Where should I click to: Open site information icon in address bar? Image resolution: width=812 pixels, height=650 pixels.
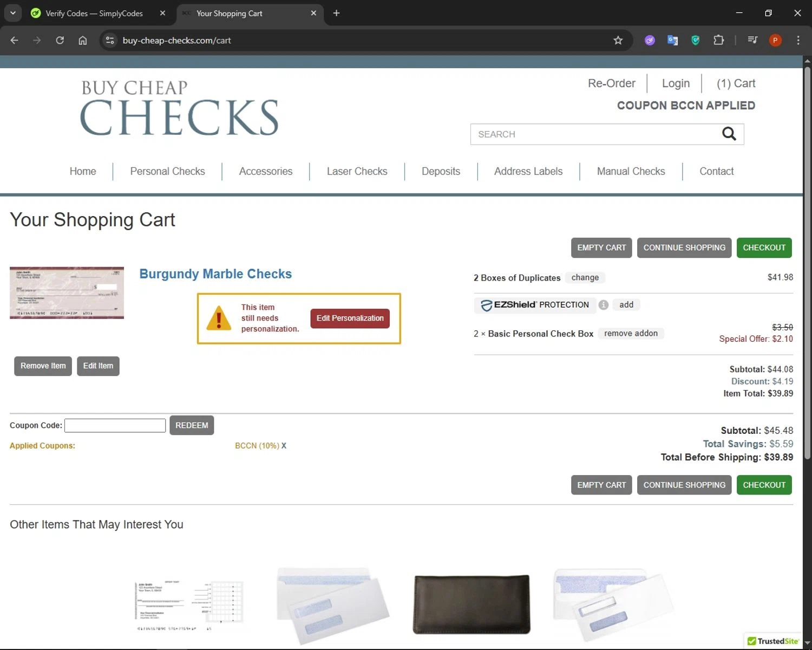[x=110, y=40]
